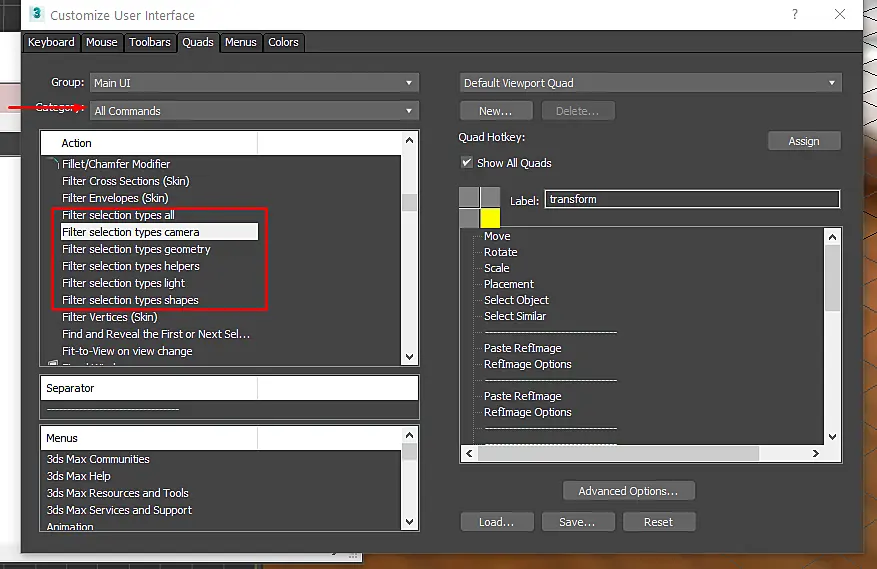Expand the Default Viewport Quad dropdown

coord(650,83)
